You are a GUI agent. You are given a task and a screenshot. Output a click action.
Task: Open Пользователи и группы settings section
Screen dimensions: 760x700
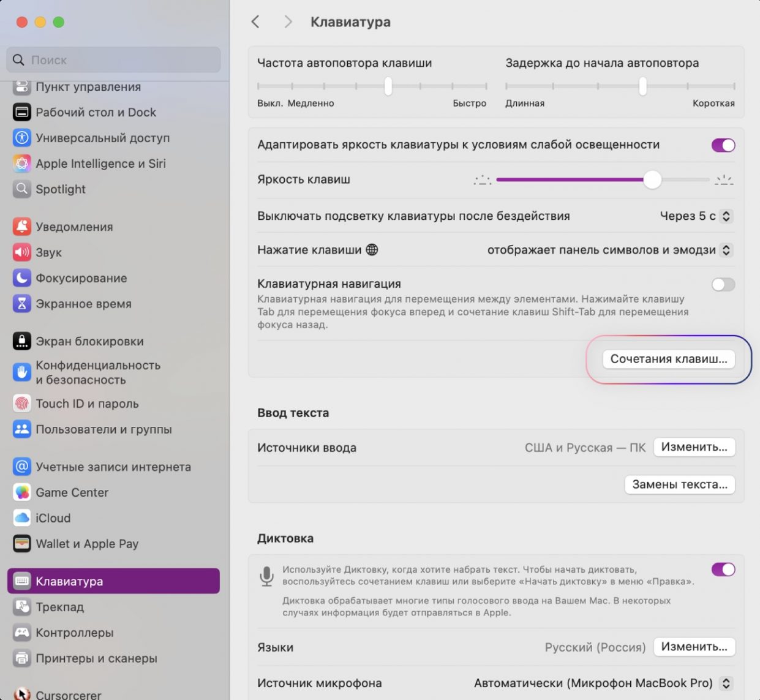pyautogui.click(x=103, y=429)
